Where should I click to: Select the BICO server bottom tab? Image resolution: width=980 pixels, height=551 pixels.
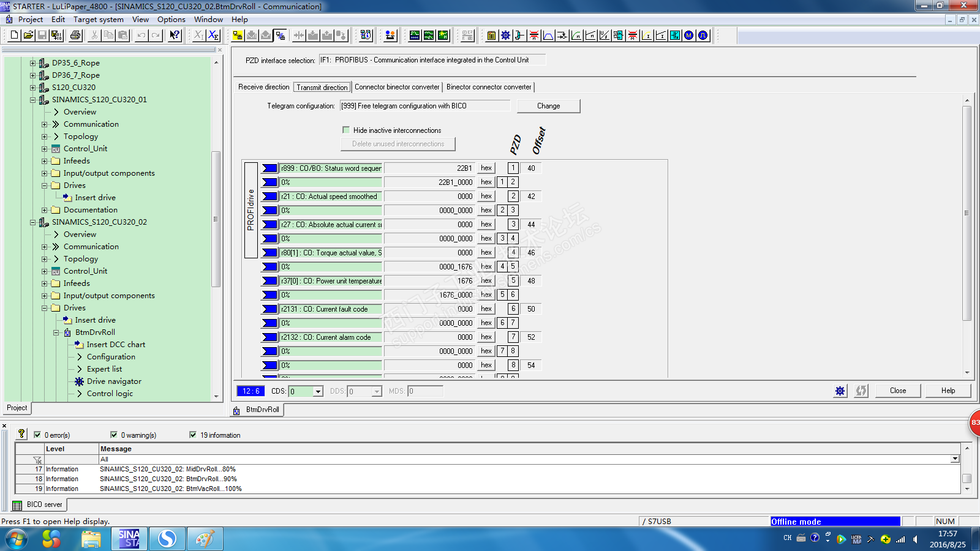pyautogui.click(x=39, y=504)
